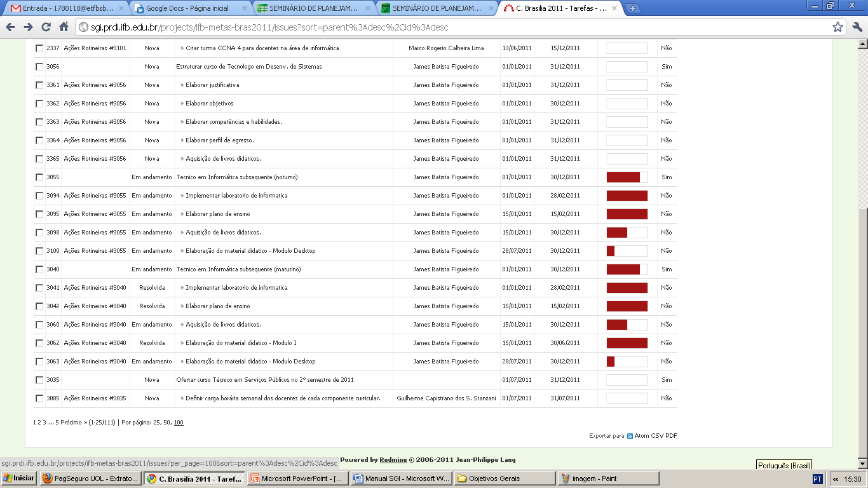Reload the page with refresh icon
Screen dimensions: 868x488
(46, 27)
